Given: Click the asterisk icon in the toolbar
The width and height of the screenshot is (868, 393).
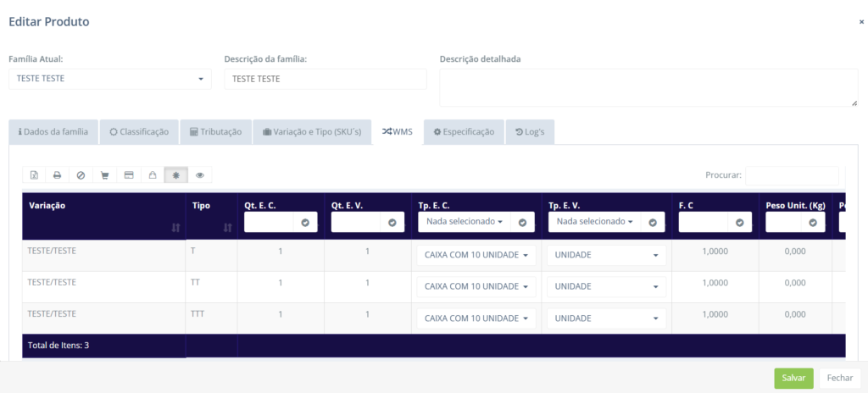Looking at the screenshot, I should (x=176, y=175).
